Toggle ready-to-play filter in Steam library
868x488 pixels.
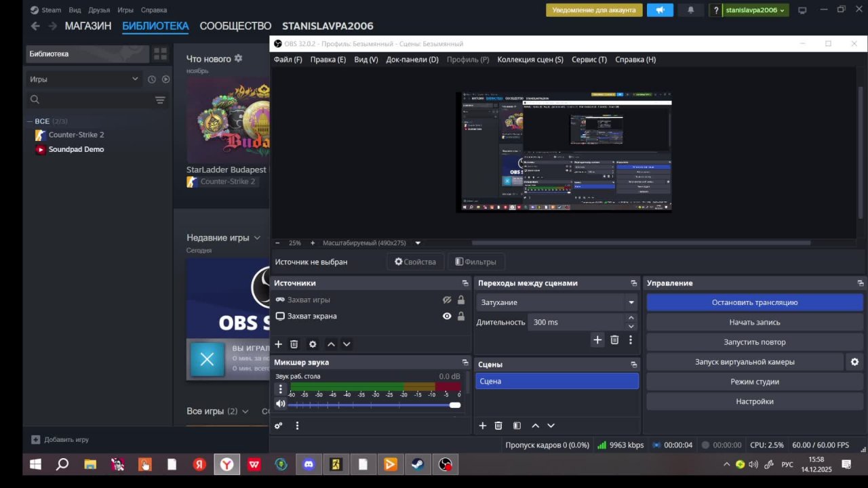pos(165,79)
